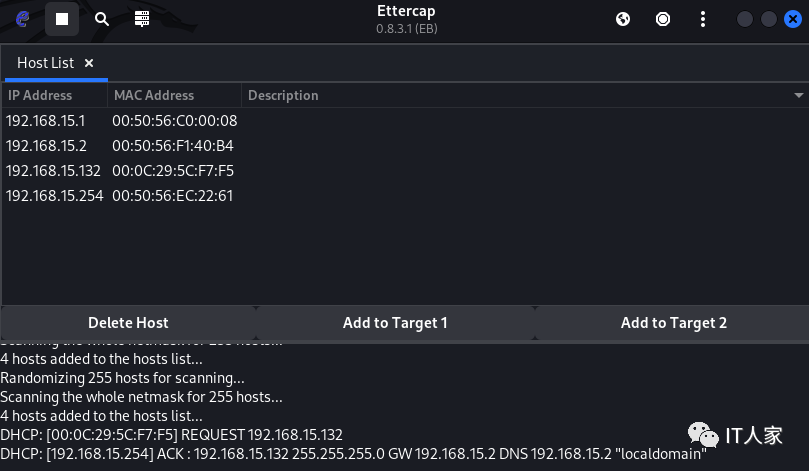Click the Ettercap logo icon

point(22,19)
